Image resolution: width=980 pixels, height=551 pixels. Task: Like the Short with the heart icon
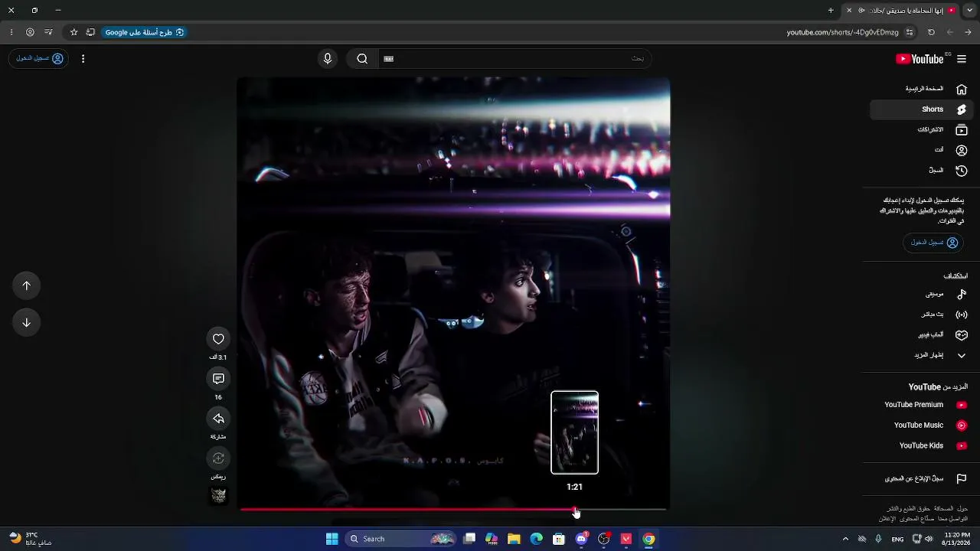click(218, 339)
